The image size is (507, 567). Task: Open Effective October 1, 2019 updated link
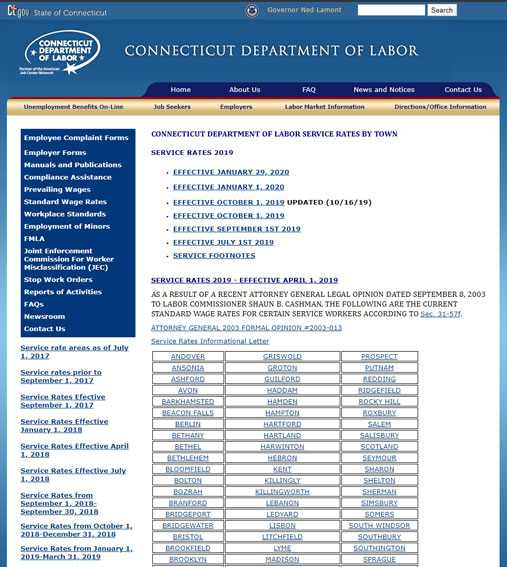pos(229,202)
